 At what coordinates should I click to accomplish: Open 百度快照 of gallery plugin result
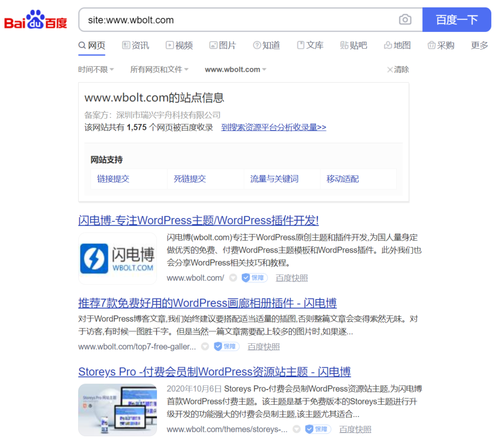[264, 347]
